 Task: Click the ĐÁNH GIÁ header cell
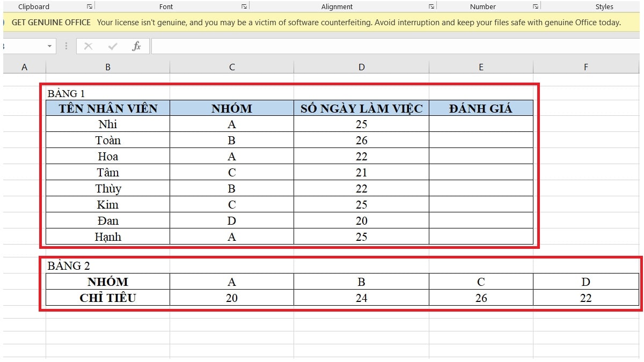coord(481,108)
